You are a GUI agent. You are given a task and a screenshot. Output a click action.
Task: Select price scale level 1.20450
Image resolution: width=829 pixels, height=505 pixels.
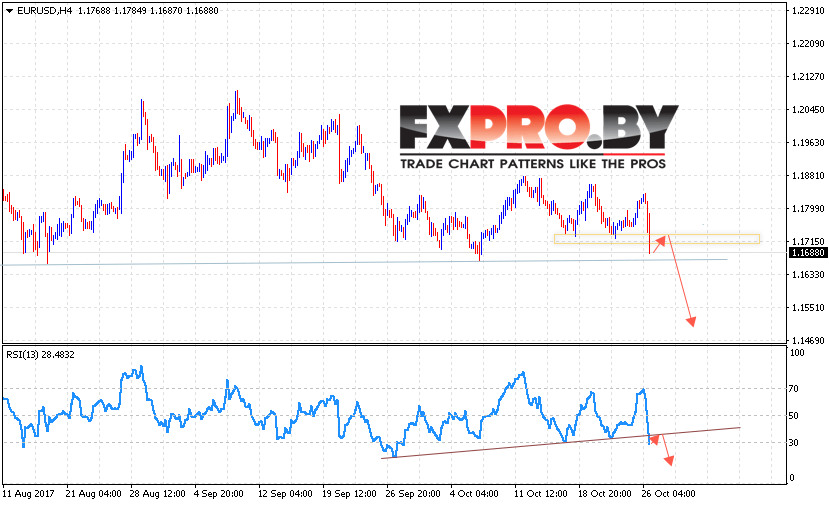coord(808,109)
